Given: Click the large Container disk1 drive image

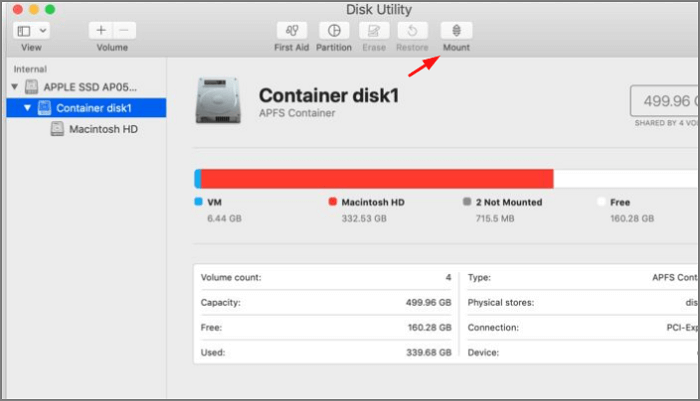Looking at the screenshot, I should [219, 101].
